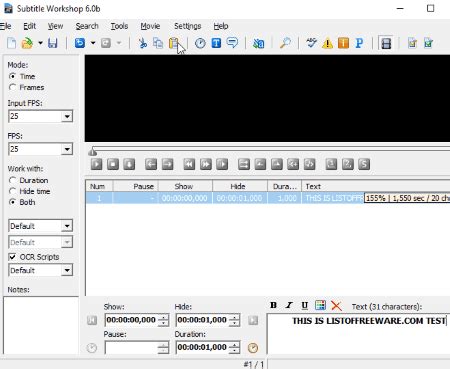Expand the FPS dropdown

pyautogui.click(x=67, y=149)
